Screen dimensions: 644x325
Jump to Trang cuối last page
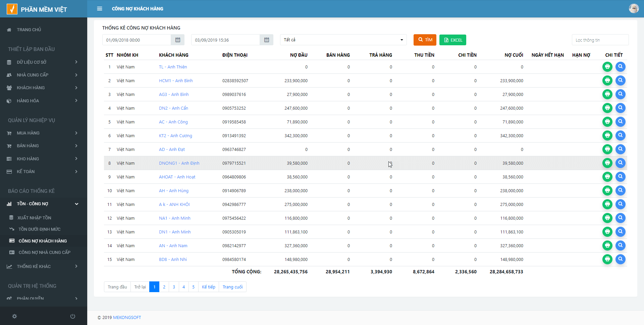click(232, 287)
